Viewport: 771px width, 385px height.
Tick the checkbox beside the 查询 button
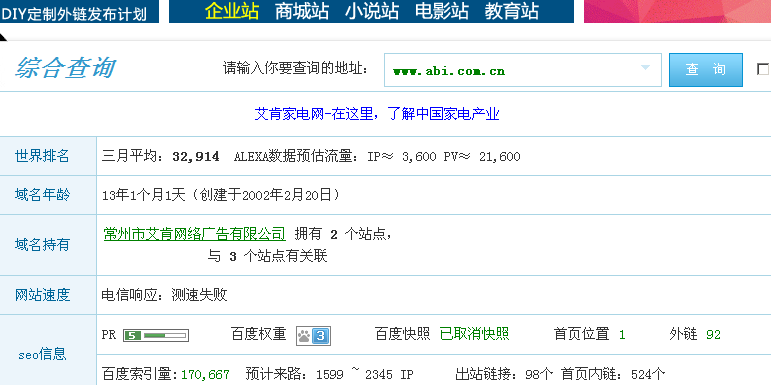tap(763, 69)
